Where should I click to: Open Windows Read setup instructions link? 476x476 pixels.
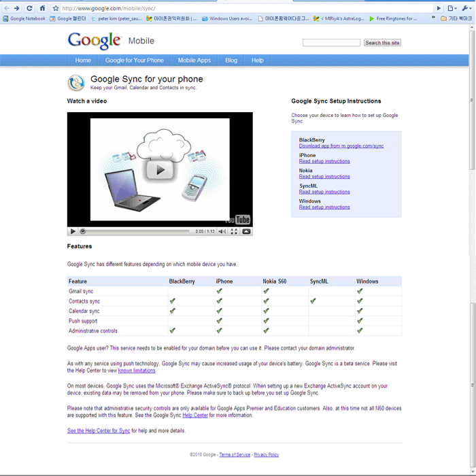(324, 207)
